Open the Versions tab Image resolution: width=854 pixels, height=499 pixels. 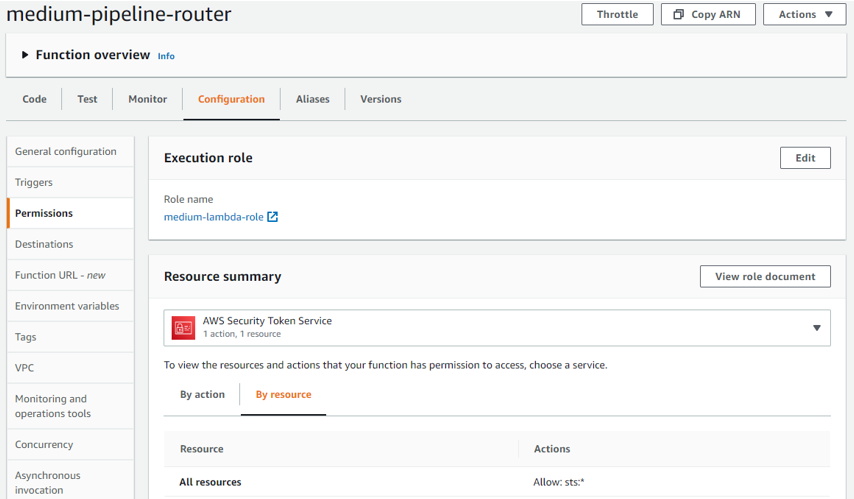[x=381, y=99]
